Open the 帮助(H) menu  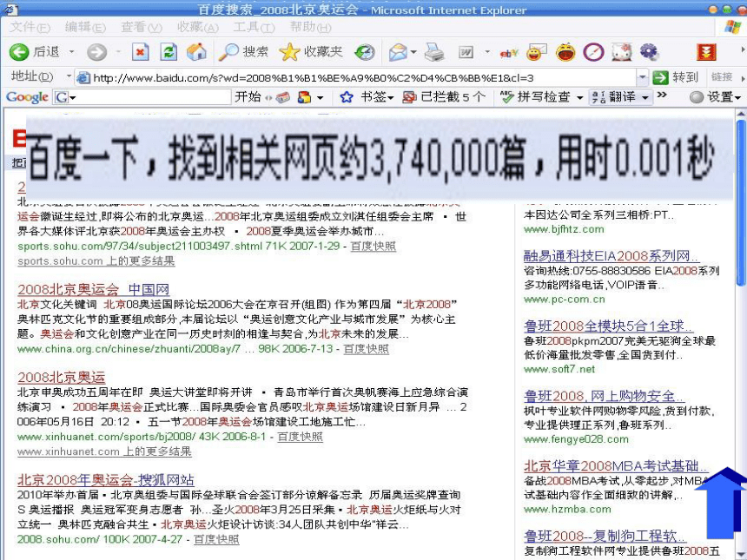(311, 27)
